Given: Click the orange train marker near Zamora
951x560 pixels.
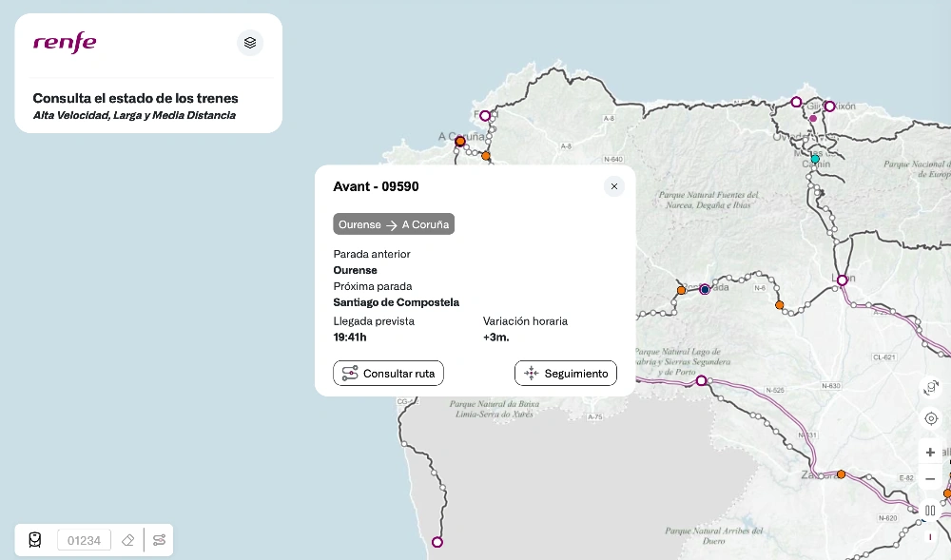Looking at the screenshot, I should tap(841, 474).
